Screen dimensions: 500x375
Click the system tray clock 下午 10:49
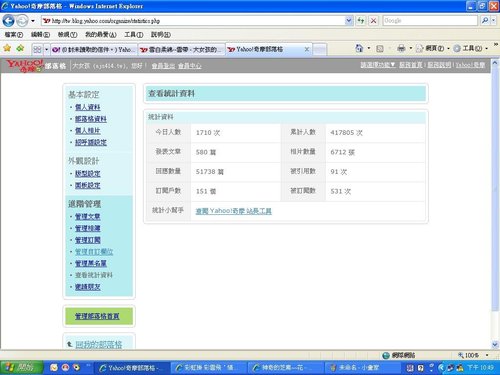click(x=480, y=367)
